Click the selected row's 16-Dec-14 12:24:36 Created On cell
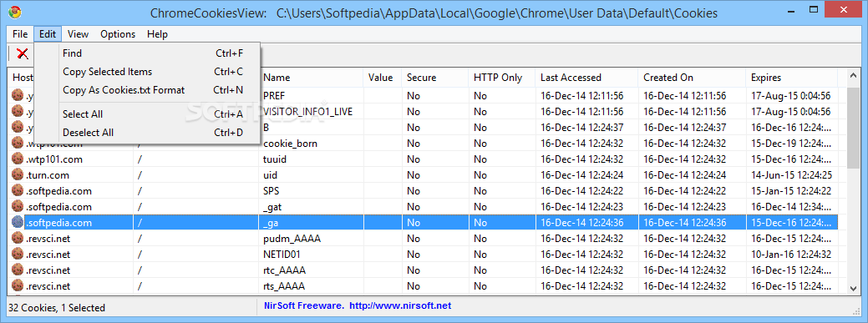The width and height of the screenshot is (868, 323). 685,223
